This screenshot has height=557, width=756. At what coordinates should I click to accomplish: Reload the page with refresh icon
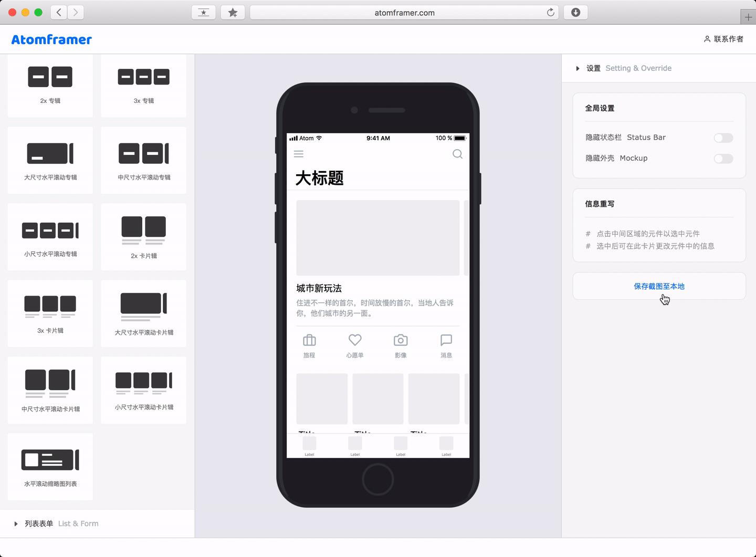(550, 13)
